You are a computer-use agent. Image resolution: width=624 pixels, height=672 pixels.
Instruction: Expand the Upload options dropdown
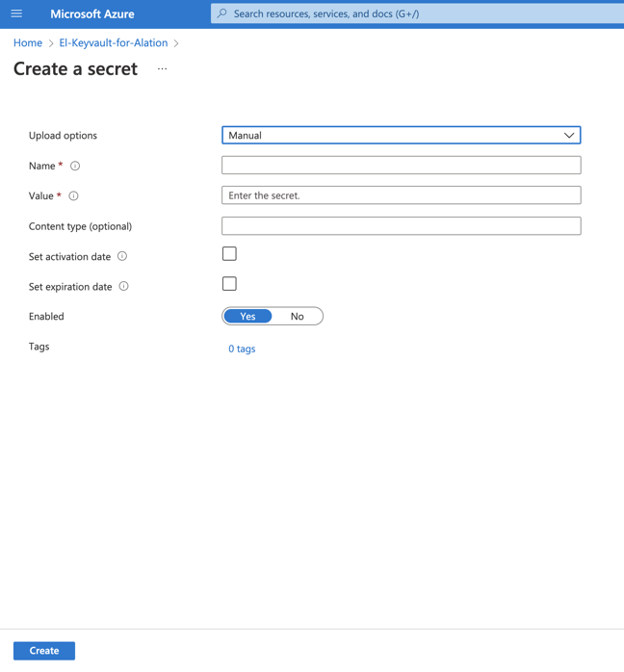click(402, 136)
